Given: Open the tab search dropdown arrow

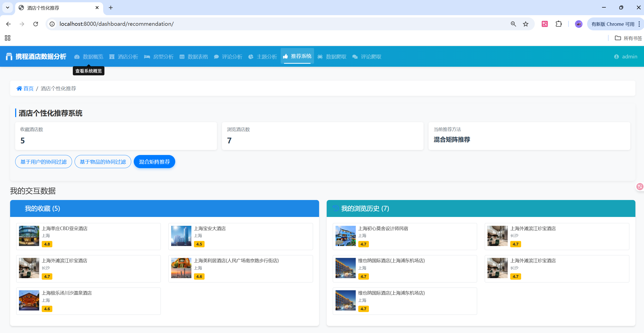Looking at the screenshot, I should point(8,8).
